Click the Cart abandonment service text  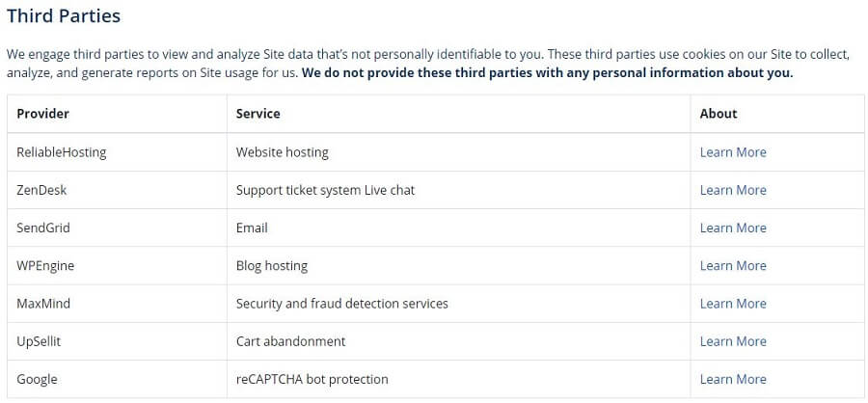click(290, 341)
